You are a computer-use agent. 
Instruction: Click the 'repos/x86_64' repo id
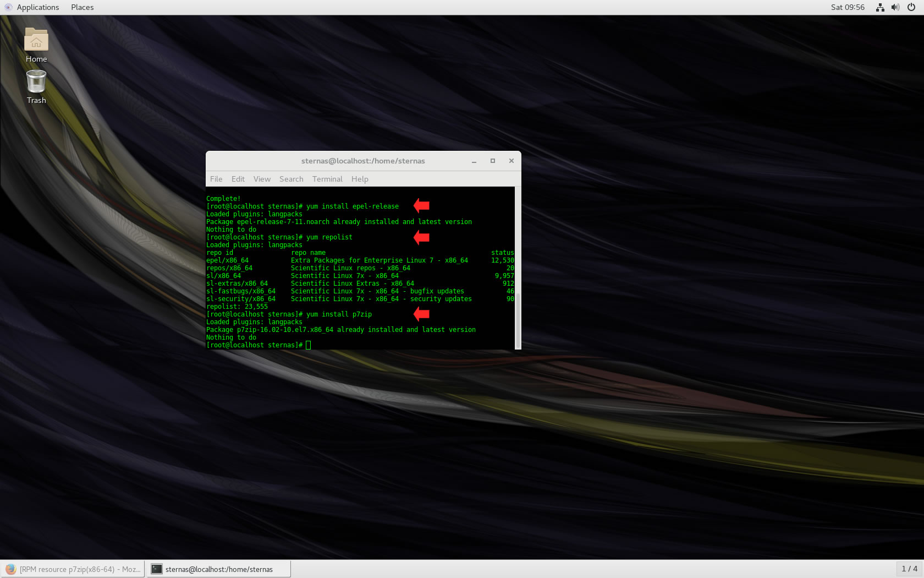click(229, 268)
